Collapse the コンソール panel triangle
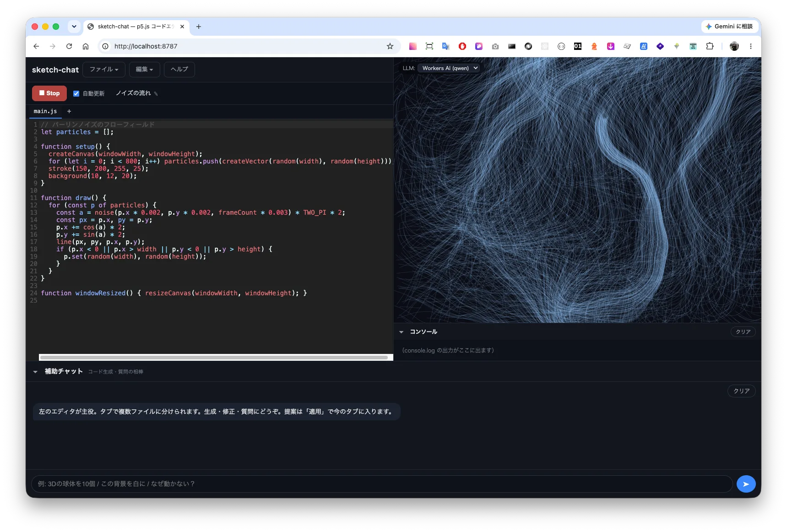Screen dimensions: 787x532 (x=401, y=332)
